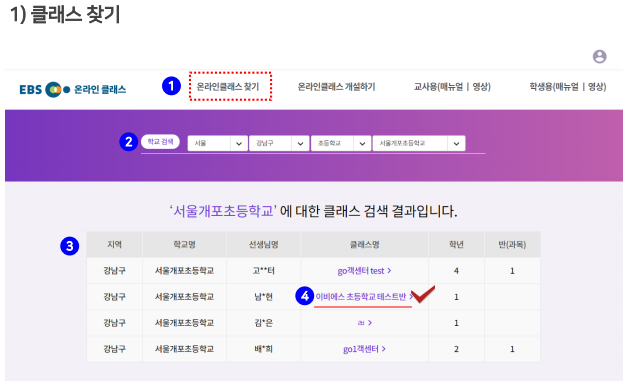Select teacher name 남*현
The width and height of the screenshot is (627, 388).
coord(264,297)
